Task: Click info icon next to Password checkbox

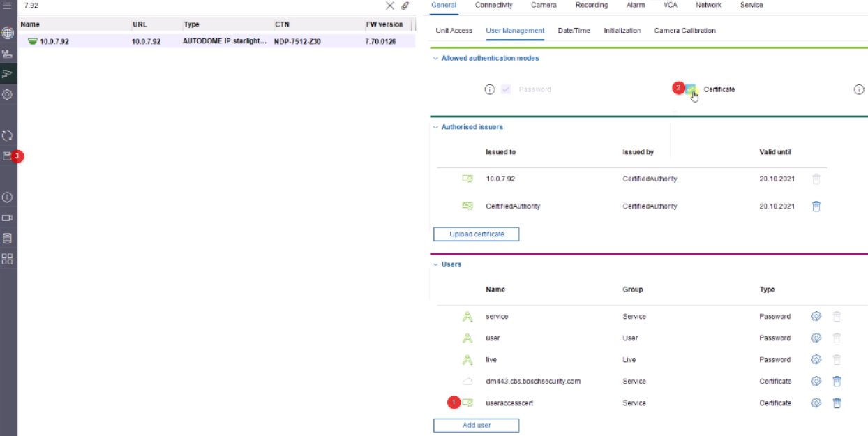Action: coord(490,89)
